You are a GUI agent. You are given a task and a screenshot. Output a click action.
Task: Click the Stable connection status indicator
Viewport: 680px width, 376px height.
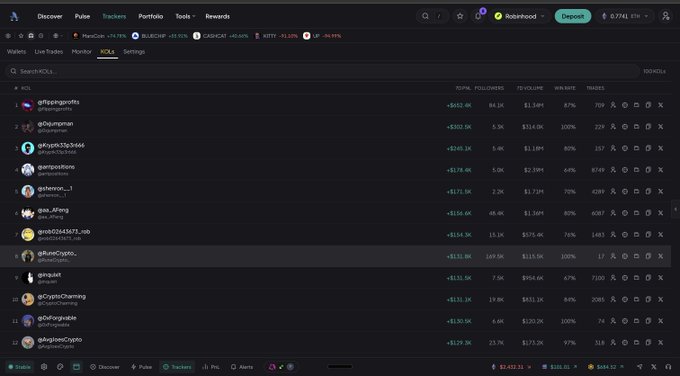[x=20, y=367]
